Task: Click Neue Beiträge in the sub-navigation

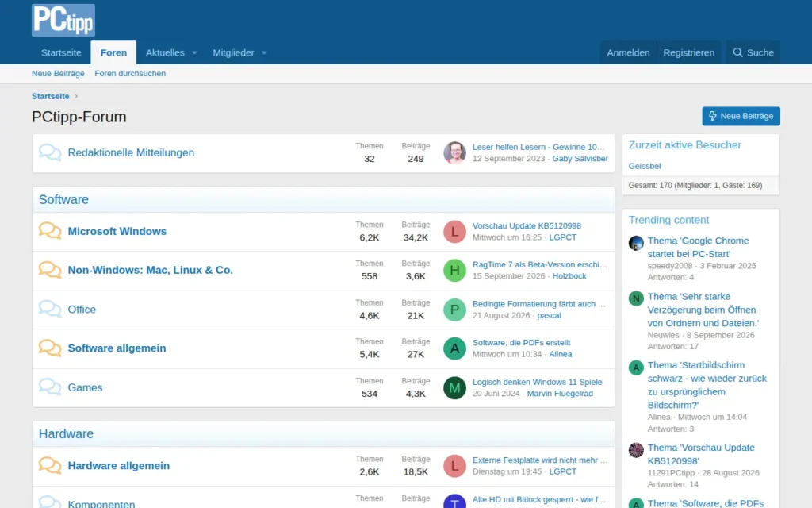Action: coord(58,74)
